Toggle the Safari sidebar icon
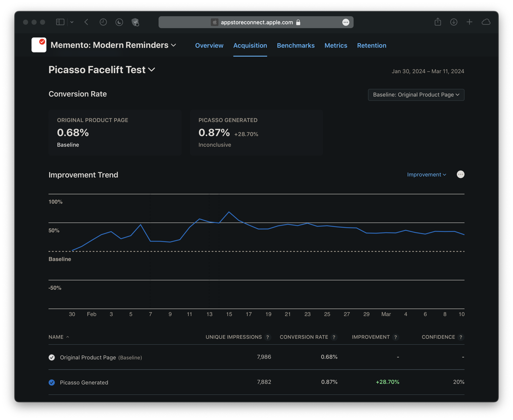The height and width of the screenshot is (420, 513). (60, 22)
